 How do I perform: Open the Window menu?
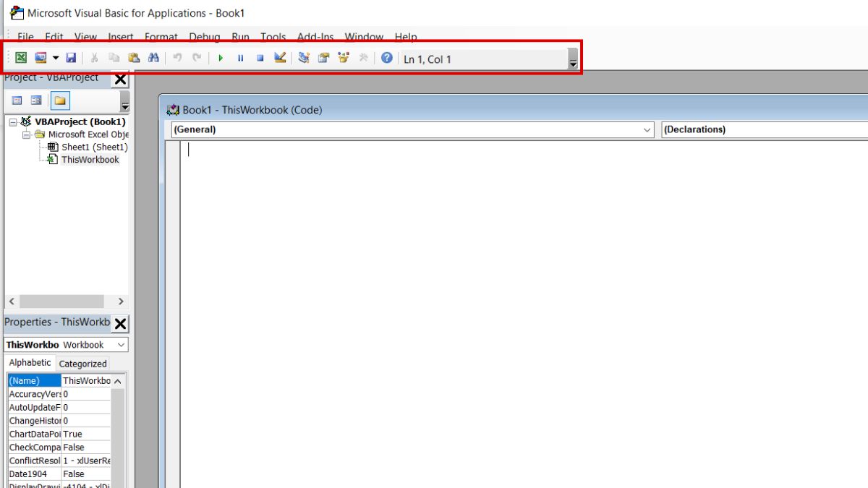point(364,37)
